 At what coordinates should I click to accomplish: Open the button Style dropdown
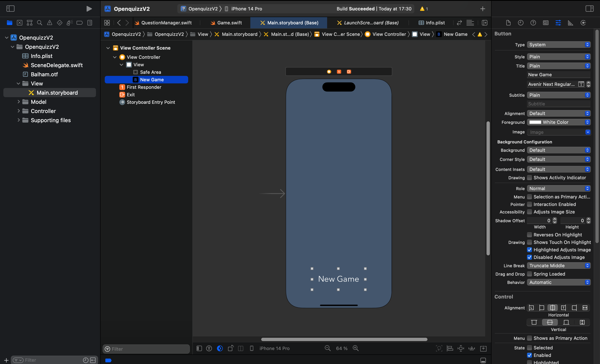click(x=559, y=57)
